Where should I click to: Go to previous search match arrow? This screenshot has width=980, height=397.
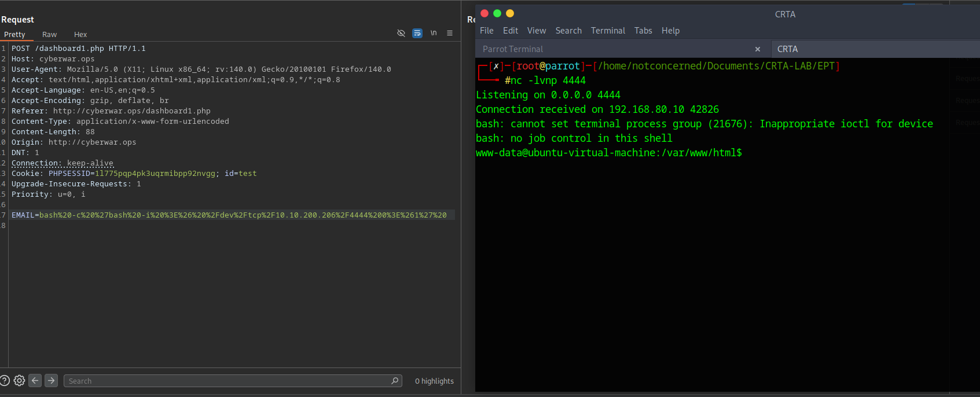(35, 381)
